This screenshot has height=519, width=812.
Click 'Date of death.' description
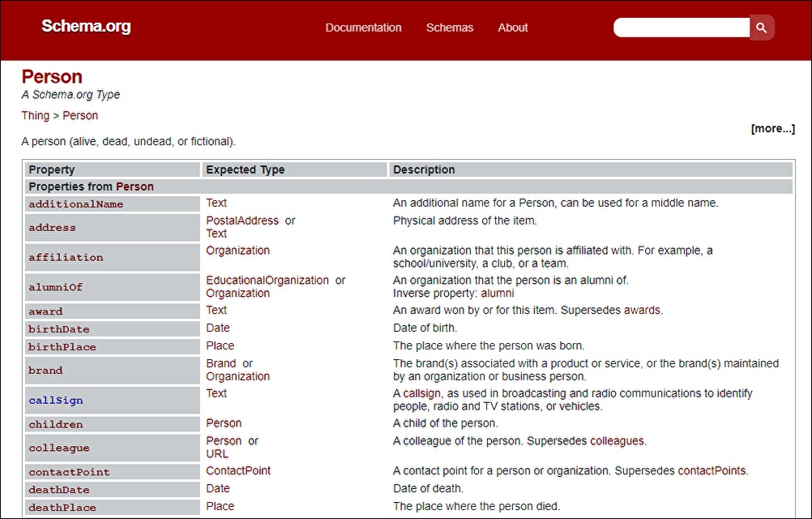(x=428, y=488)
